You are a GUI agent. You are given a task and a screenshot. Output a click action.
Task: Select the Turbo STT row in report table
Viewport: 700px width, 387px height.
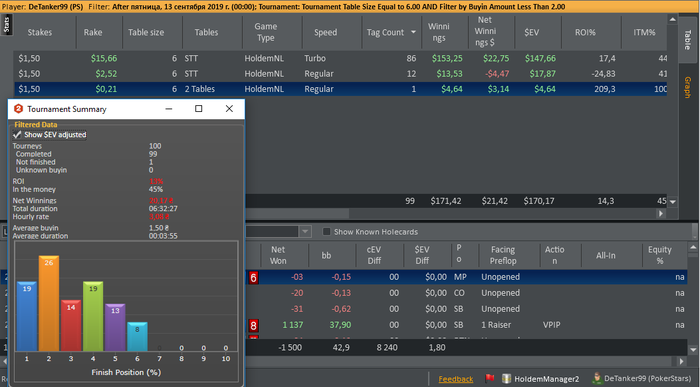pos(340,58)
